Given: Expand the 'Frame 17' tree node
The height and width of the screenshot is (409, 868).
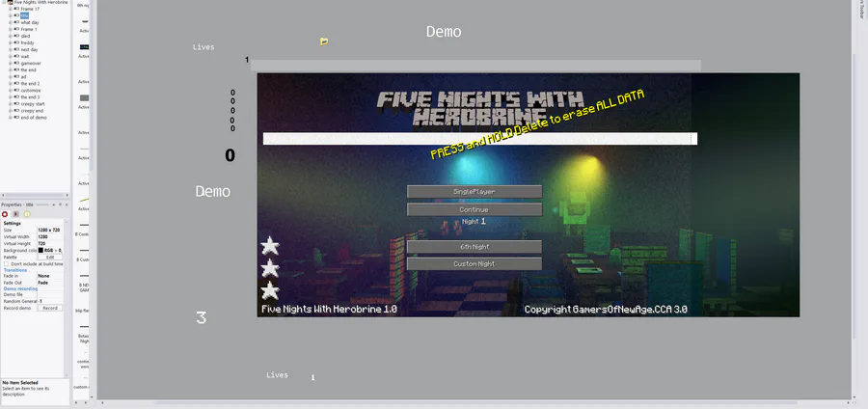Looking at the screenshot, I should 10,9.
